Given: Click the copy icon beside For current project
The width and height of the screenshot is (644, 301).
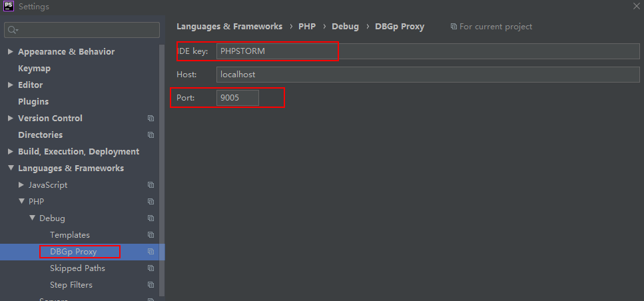Looking at the screenshot, I should 454,26.
